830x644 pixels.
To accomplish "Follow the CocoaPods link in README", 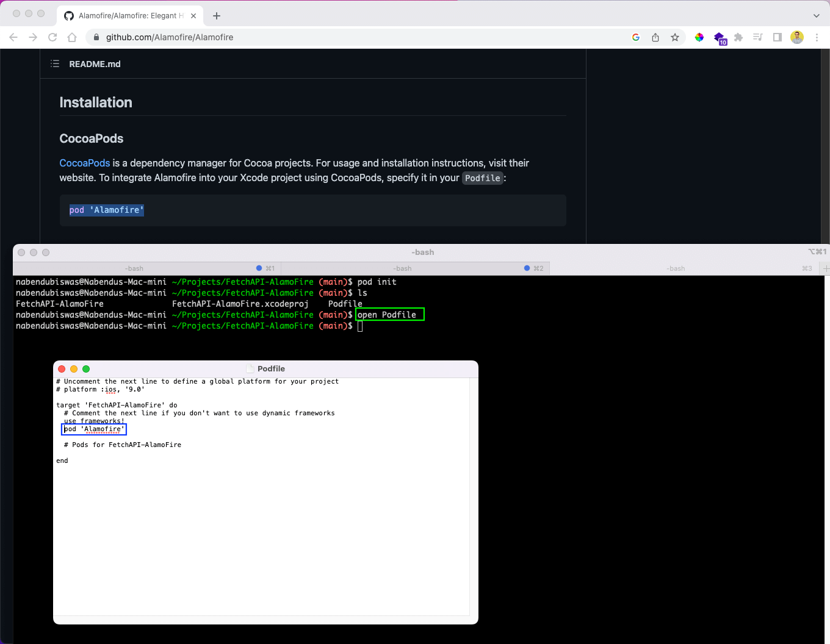I will click(85, 163).
